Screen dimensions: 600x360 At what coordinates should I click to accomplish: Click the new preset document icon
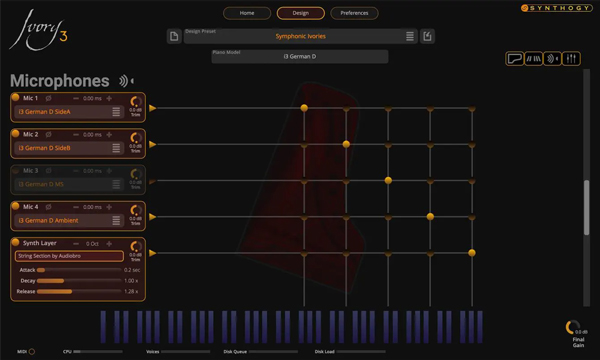(174, 36)
